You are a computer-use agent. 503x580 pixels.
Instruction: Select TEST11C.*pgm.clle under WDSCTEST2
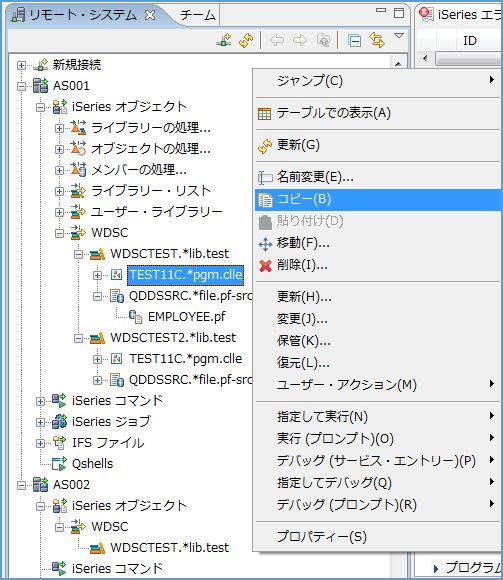pyautogui.click(x=186, y=359)
